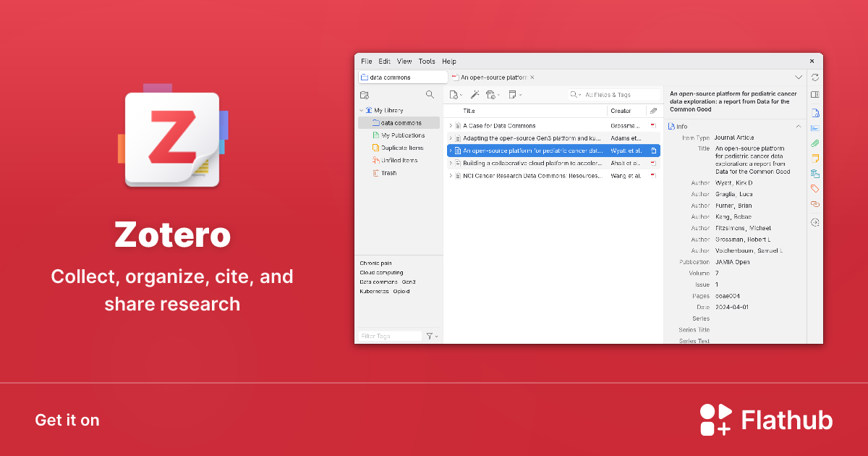Open the Libraries and Collections panel
The height and width of the screenshot is (456, 868).
[x=814, y=173]
